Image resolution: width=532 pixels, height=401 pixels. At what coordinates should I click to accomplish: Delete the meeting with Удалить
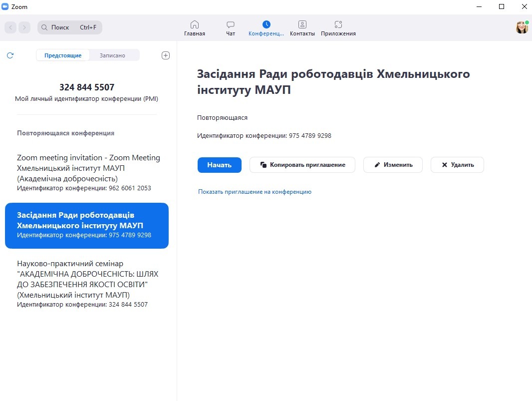coord(457,165)
